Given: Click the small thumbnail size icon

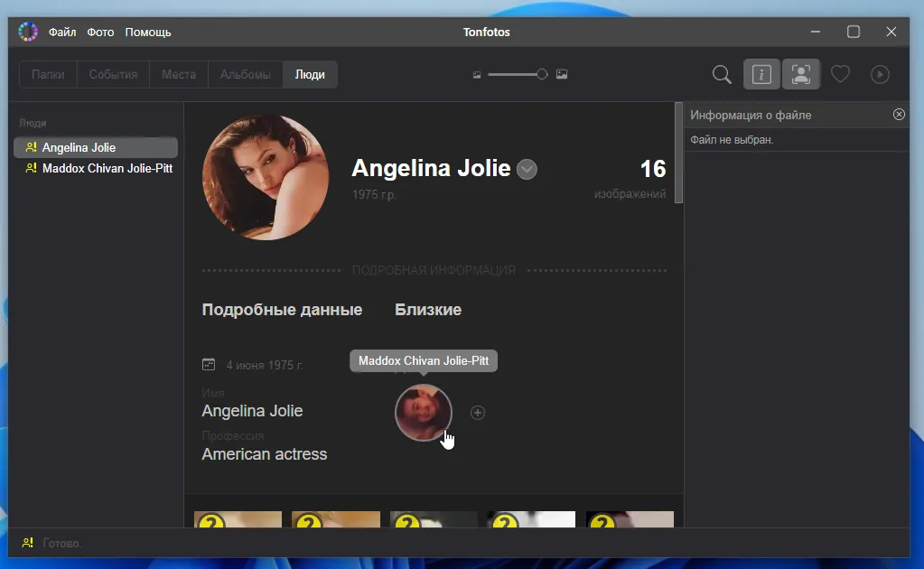Looking at the screenshot, I should (x=477, y=75).
